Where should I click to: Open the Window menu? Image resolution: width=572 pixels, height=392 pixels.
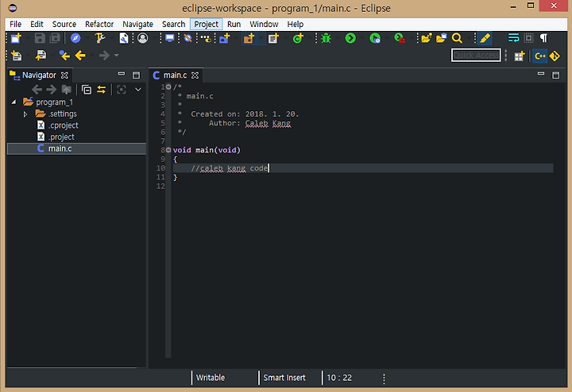click(264, 24)
